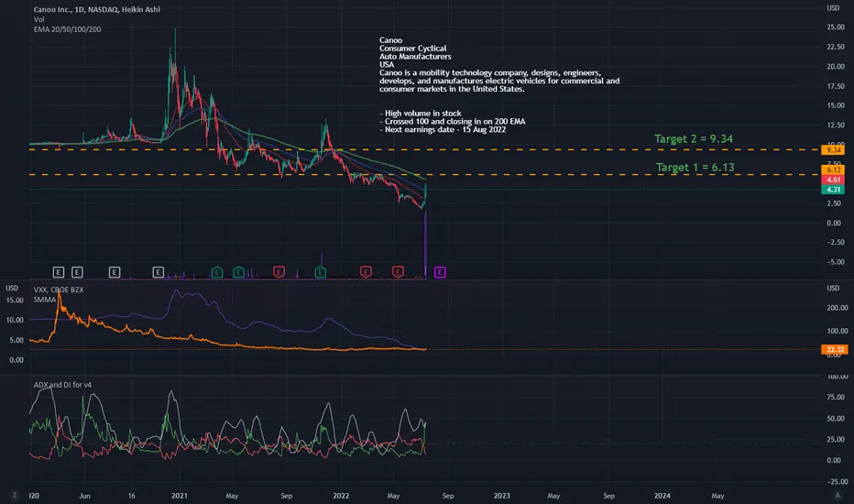Click the orange 6.13 price label
Image resolution: width=854 pixels, height=504 pixels.
coord(833,170)
